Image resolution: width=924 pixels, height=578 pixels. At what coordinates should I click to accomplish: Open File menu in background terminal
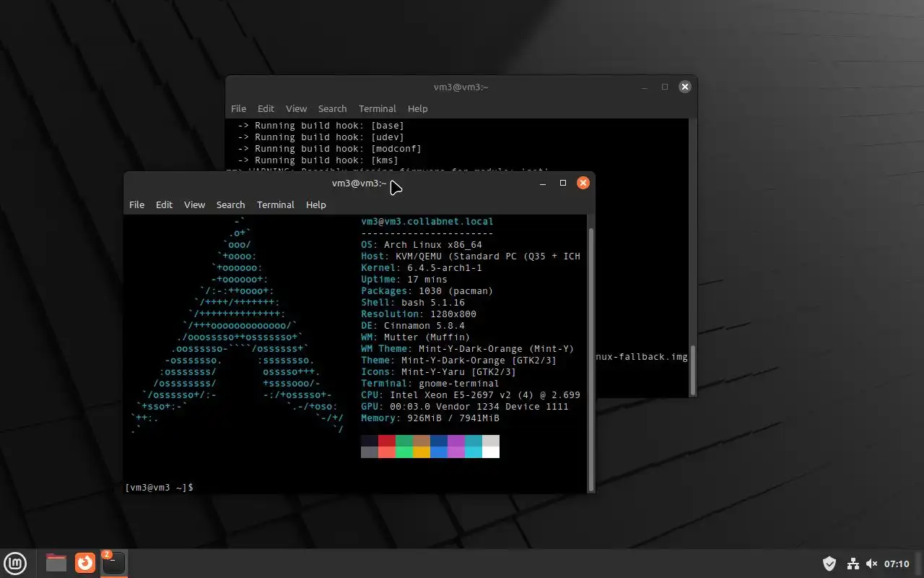tap(238, 108)
